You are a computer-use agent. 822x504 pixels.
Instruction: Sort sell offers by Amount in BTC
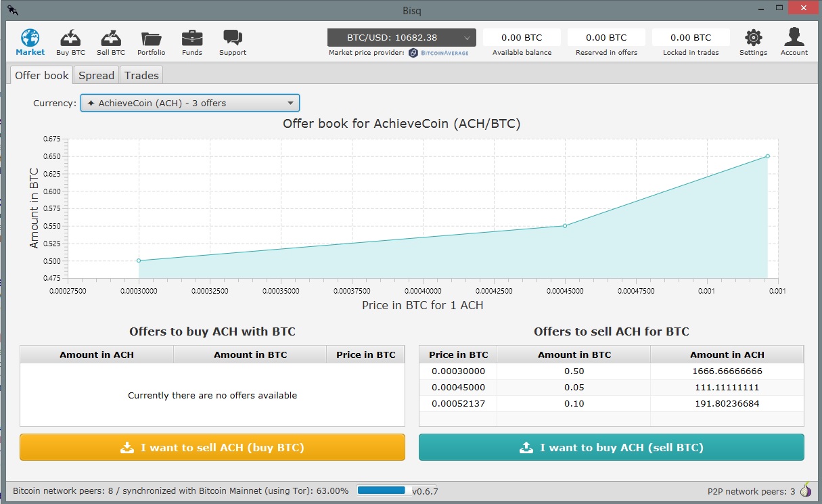click(574, 354)
